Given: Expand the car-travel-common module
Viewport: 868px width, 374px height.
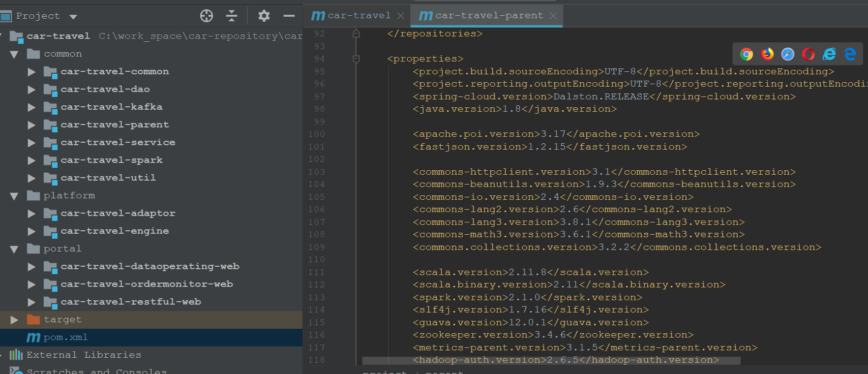Looking at the screenshot, I should 31,72.
